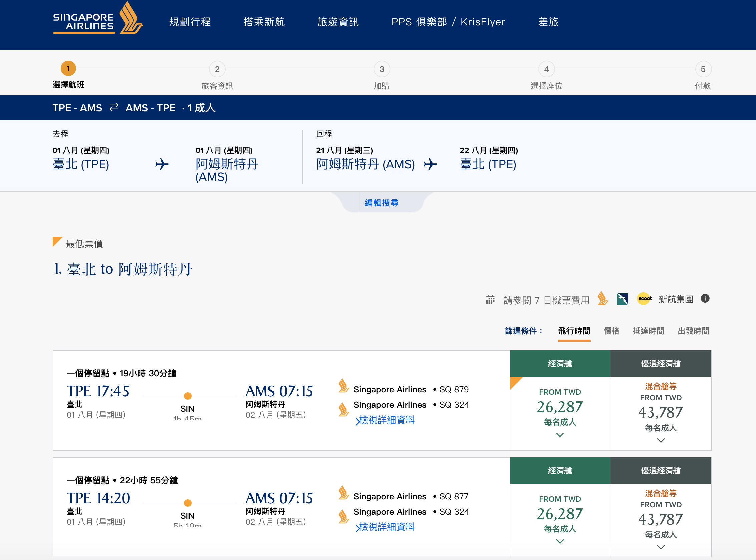Click the Singapore Airlines group bird icon
Image resolution: width=756 pixels, height=560 pixels.
coord(603,298)
